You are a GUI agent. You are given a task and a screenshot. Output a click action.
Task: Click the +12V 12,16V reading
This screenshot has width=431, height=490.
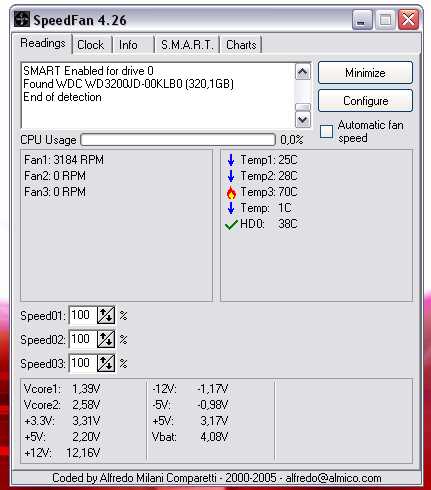coord(62,453)
